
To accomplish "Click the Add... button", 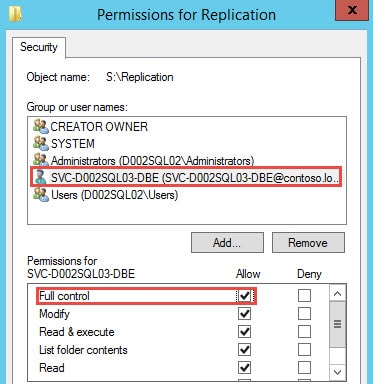I will [x=227, y=243].
